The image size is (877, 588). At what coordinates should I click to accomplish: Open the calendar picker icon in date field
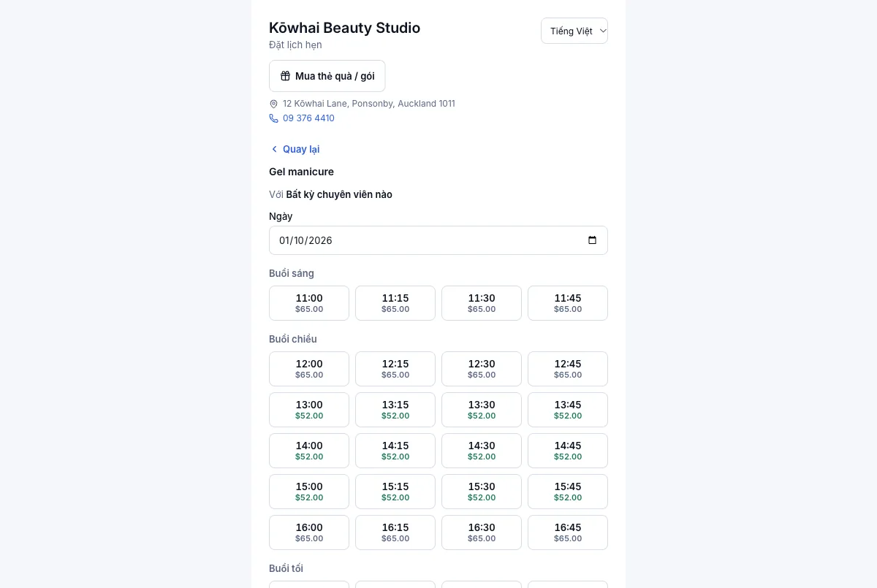[x=592, y=240]
